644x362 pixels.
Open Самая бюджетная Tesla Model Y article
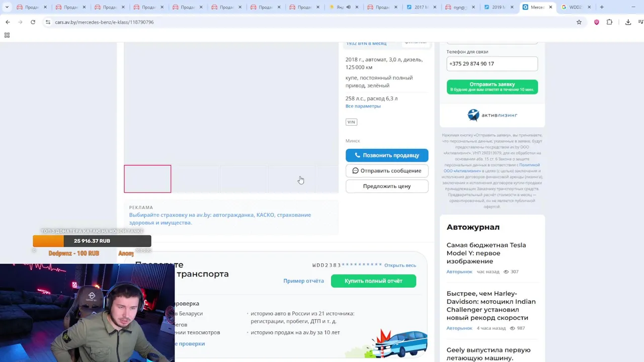pos(486,253)
